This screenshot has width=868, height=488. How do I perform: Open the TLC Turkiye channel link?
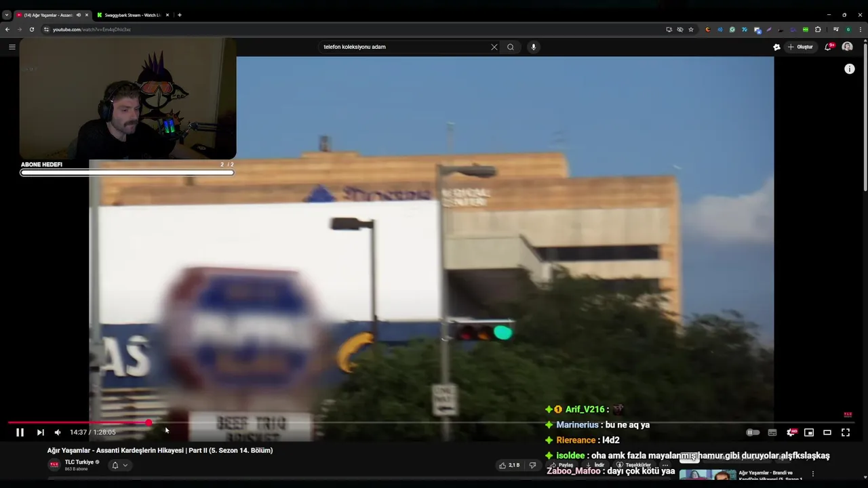[x=79, y=462]
